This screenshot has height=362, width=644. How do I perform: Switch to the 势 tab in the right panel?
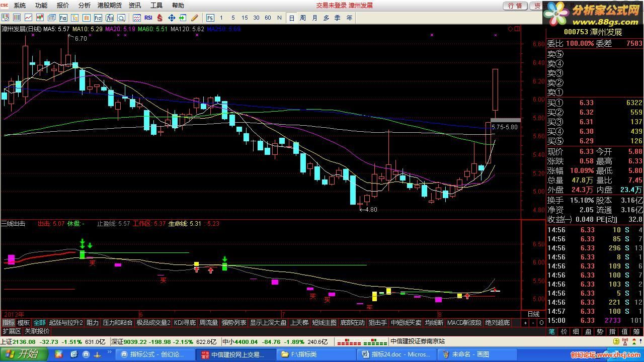click(x=600, y=332)
